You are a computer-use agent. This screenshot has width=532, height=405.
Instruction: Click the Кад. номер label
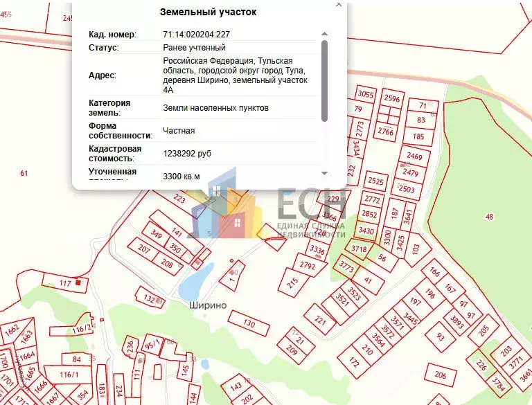click(112, 34)
